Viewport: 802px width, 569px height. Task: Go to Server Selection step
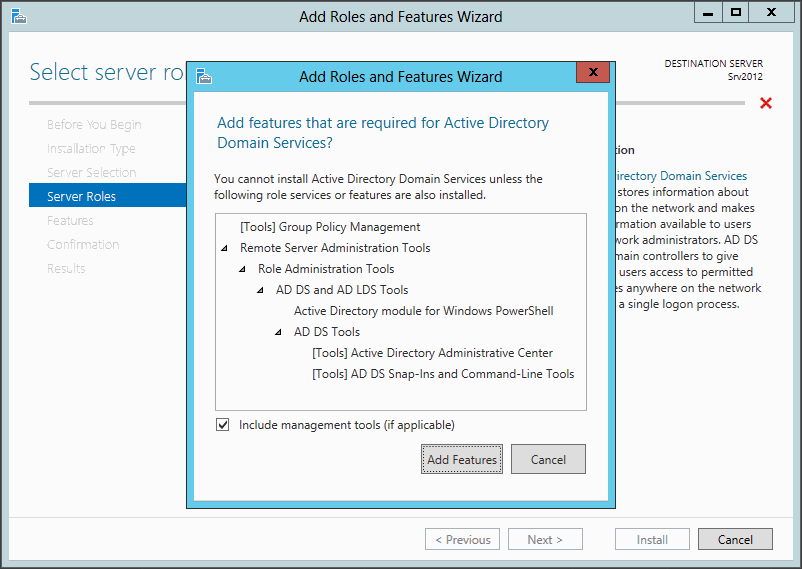pyautogui.click(x=92, y=172)
